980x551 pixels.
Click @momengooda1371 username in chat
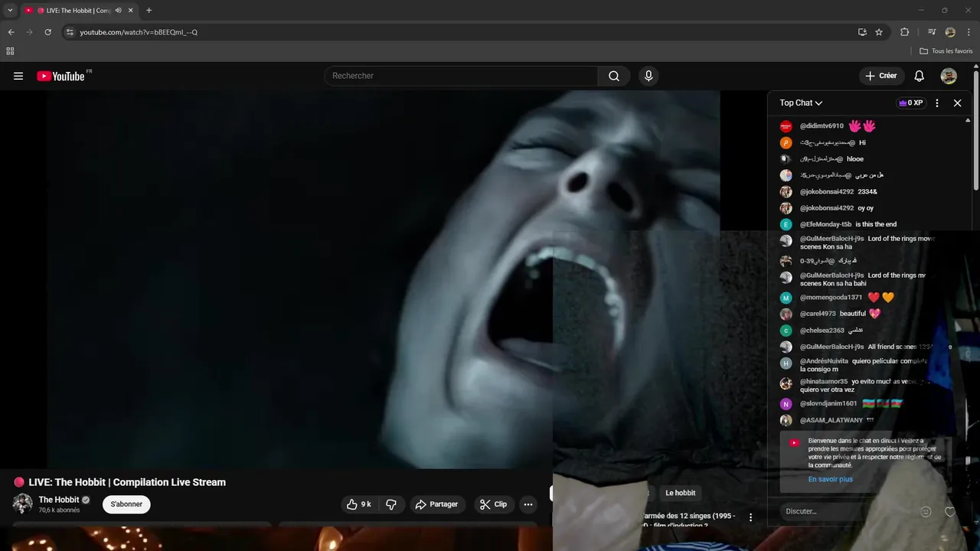(831, 298)
